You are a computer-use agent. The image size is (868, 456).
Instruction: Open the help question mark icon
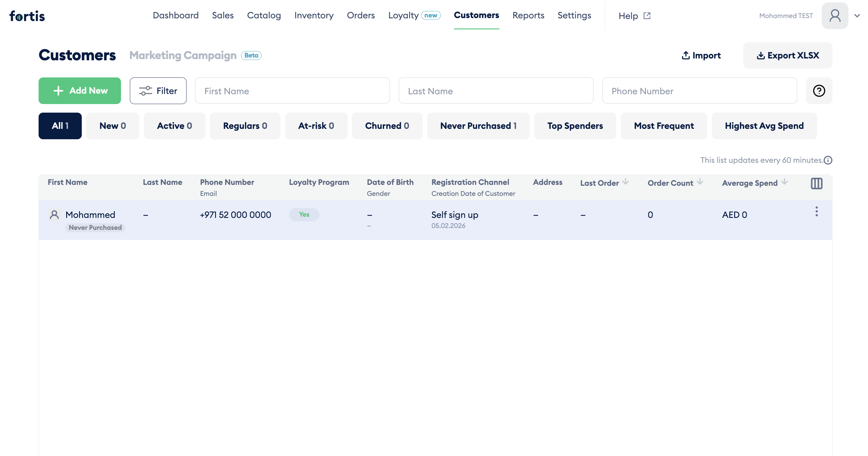click(x=819, y=91)
